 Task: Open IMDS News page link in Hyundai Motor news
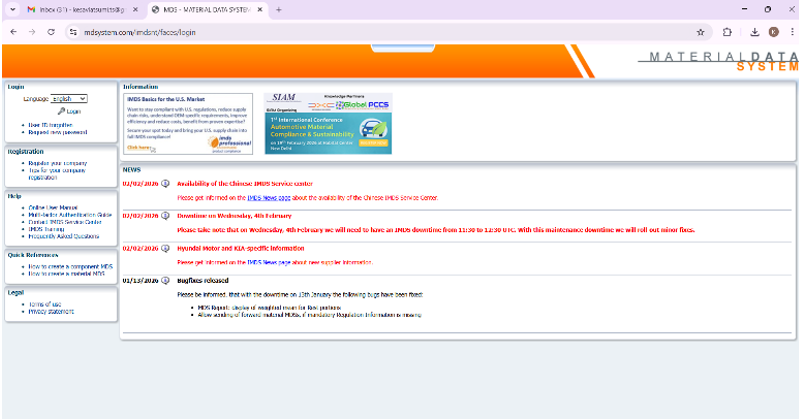tap(269, 263)
